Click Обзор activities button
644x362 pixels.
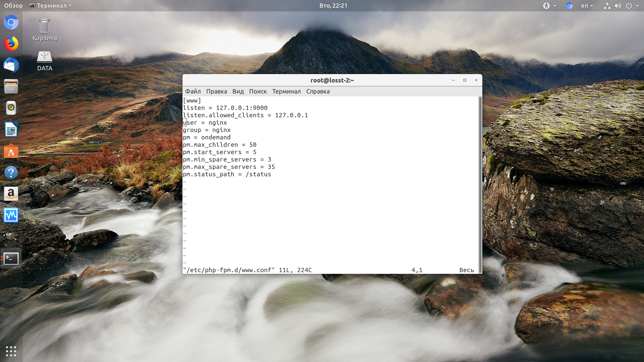tap(13, 6)
